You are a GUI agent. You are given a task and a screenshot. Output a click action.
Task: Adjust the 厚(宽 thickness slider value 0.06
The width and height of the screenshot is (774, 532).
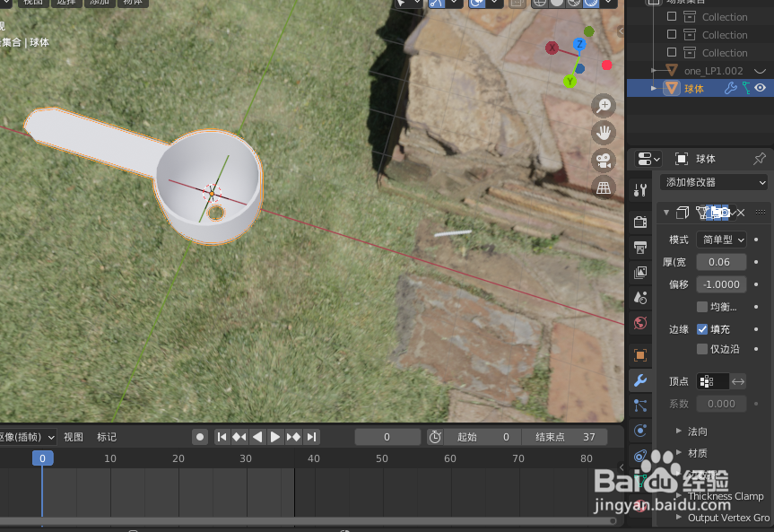point(721,261)
